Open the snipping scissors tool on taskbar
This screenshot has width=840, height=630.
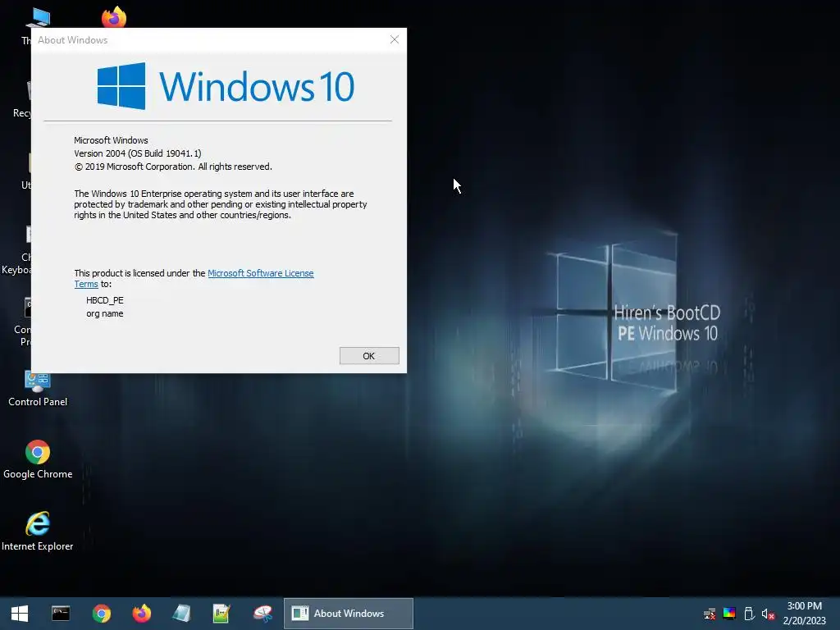pyautogui.click(x=262, y=614)
